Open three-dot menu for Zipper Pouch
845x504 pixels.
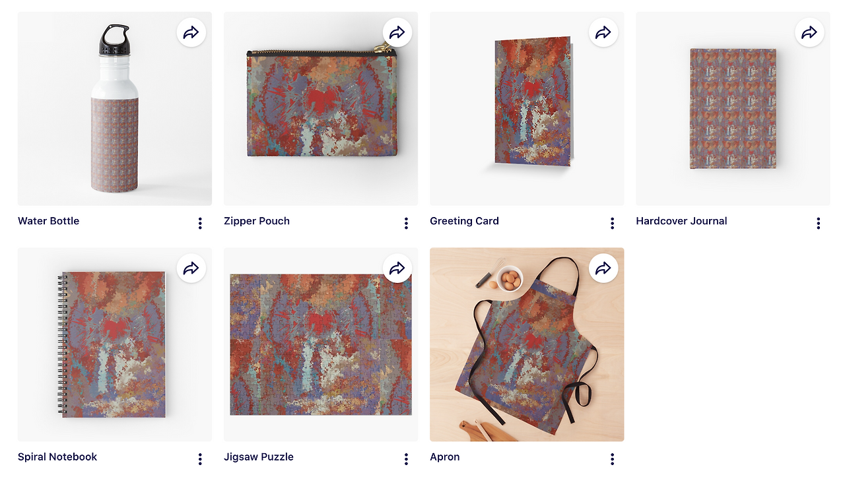pos(406,224)
